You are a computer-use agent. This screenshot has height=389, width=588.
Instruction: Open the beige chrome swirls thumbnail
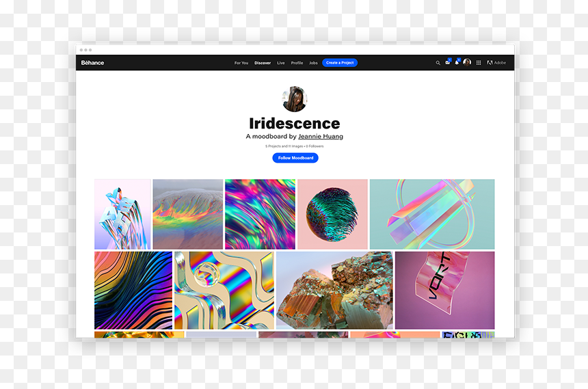click(224, 291)
